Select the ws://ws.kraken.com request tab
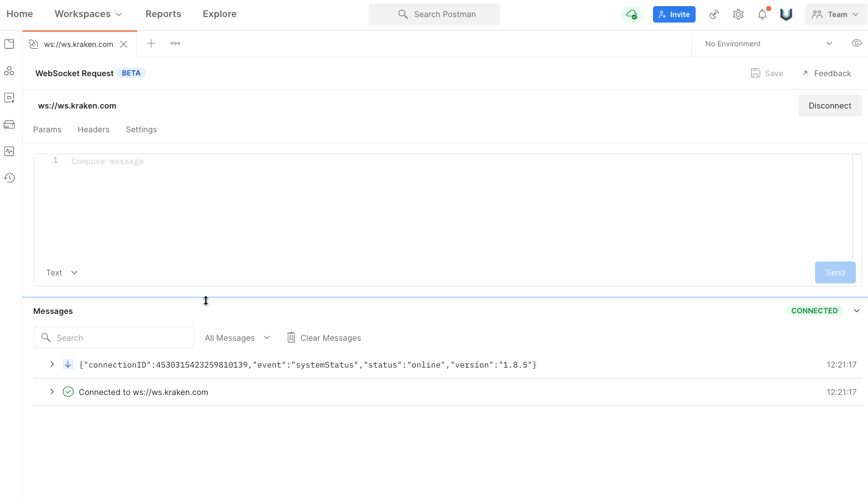The width and height of the screenshot is (868, 498). (x=79, y=44)
